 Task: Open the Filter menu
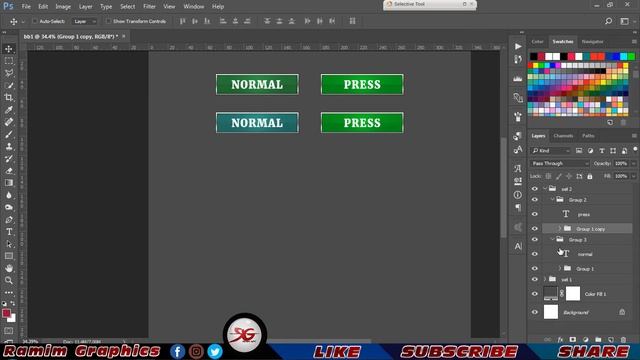pyautogui.click(x=149, y=7)
